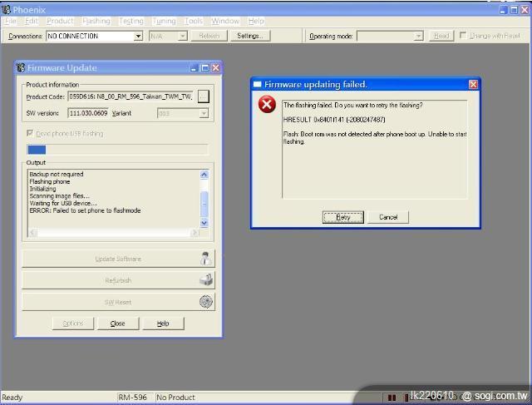The width and height of the screenshot is (532, 405).
Task: Click the HRESULT error code text
Action: [x=334, y=120]
